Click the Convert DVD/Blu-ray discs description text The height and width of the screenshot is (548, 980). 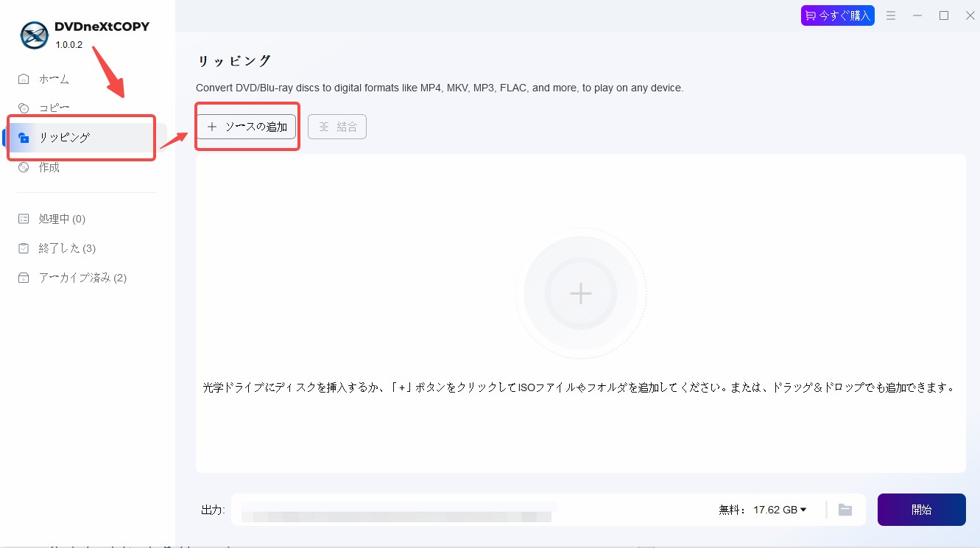tap(440, 88)
